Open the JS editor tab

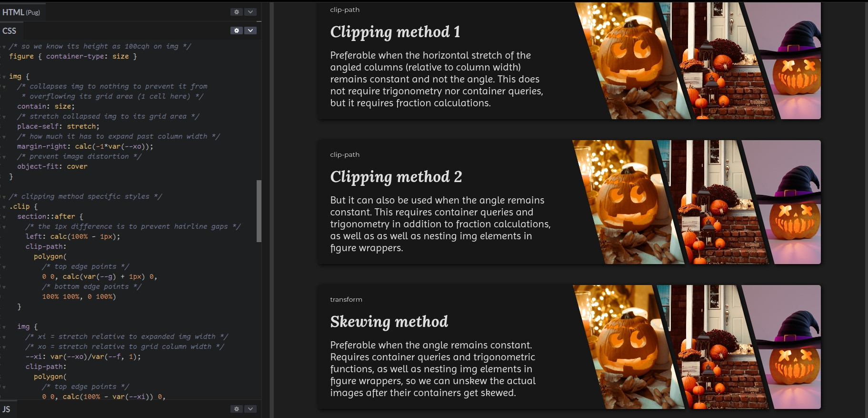pos(6,409)
